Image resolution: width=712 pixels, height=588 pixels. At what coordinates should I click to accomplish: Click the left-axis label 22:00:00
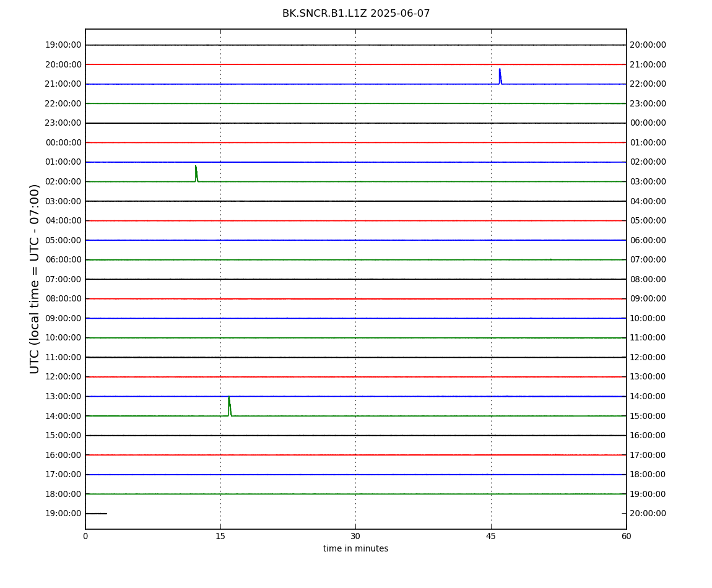[64, 103]
